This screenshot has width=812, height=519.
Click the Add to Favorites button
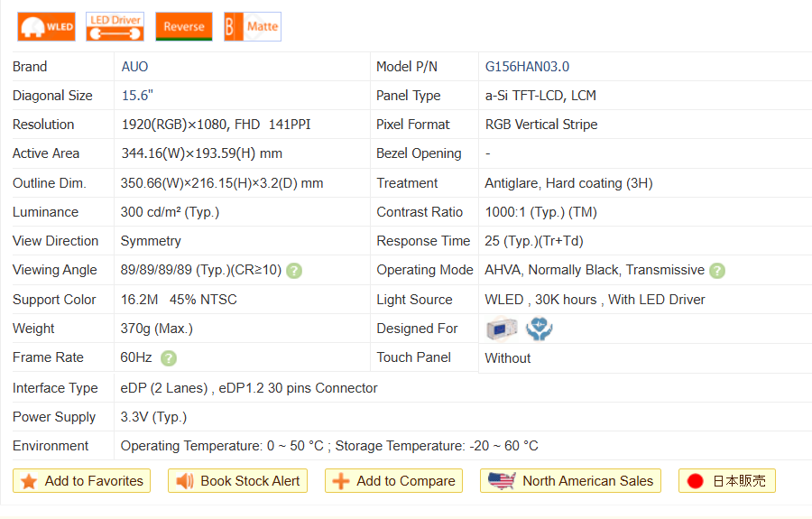click(x=82, y=481)
